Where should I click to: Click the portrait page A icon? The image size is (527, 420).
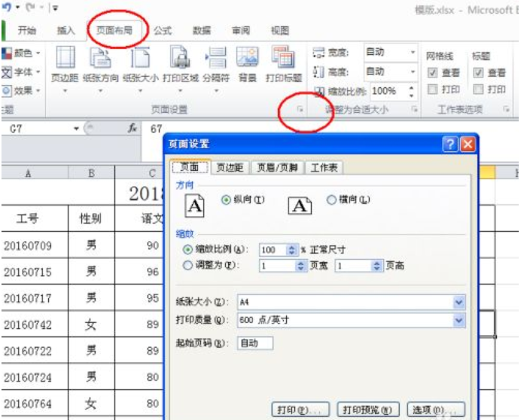pos(194,205)
